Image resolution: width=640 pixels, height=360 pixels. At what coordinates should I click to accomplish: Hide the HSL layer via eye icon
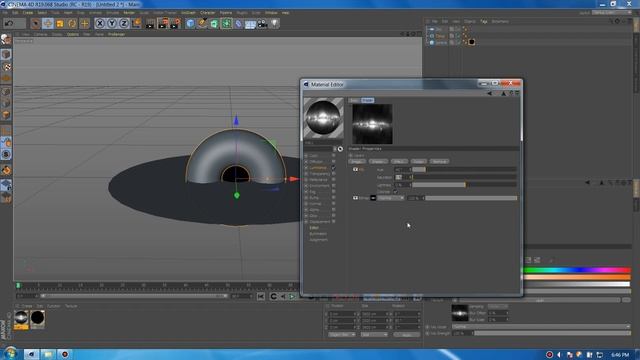pyautogui.click(x=355, y=169)
